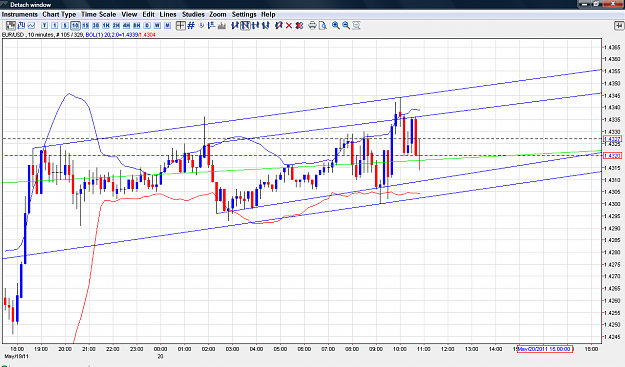Click the toolbar icon at far right
Viewport: 625px width, 367px height.
pyautogui.click(x=619, y=26)
